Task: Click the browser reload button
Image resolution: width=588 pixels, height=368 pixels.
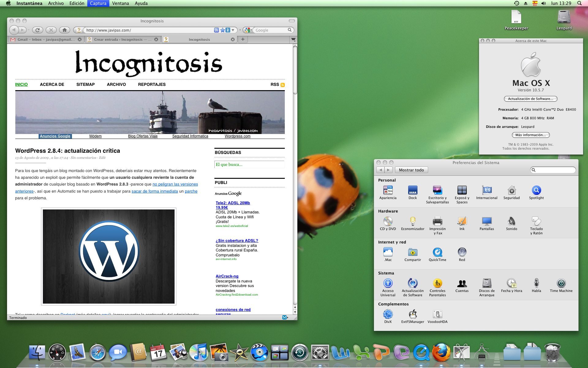Action: (x=37, y=30)
